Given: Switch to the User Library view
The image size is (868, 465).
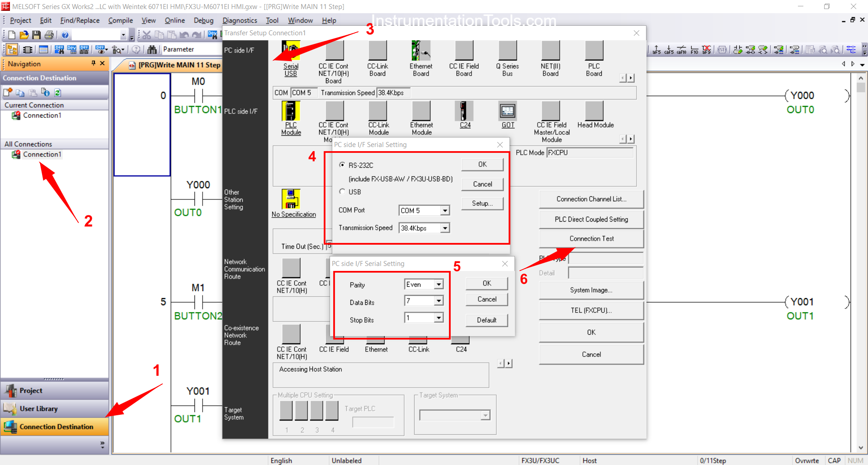Looking at the screenshot, I should [54, 408].
